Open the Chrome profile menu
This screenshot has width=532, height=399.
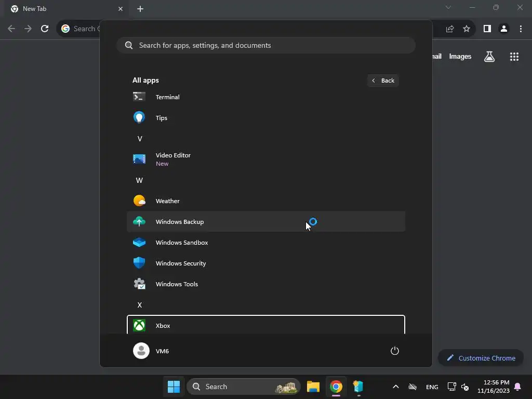click(504, 29)
